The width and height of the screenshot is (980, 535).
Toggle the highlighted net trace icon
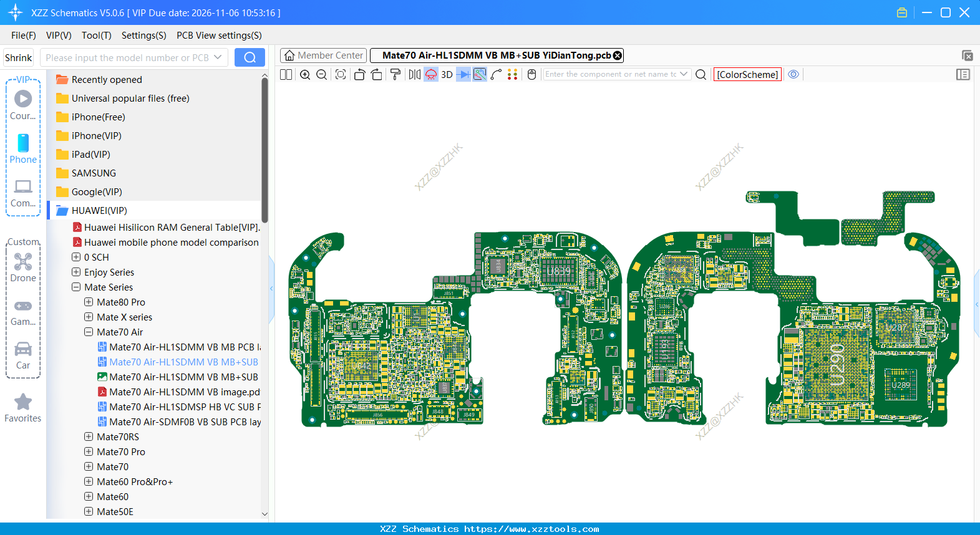(480, 75)
